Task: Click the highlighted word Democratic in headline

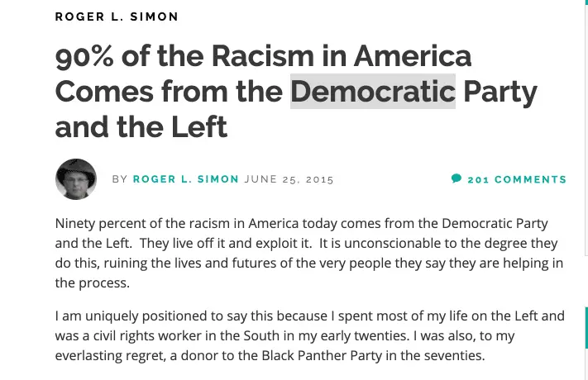Action: tap(372, 91)
